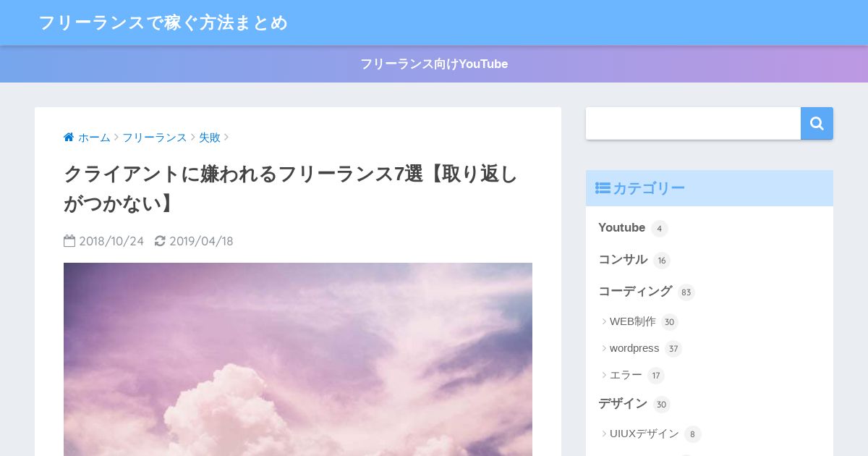Click the count badge 37 beside wordpress
This screenshot has width=868, height=456.
(673, 349)
